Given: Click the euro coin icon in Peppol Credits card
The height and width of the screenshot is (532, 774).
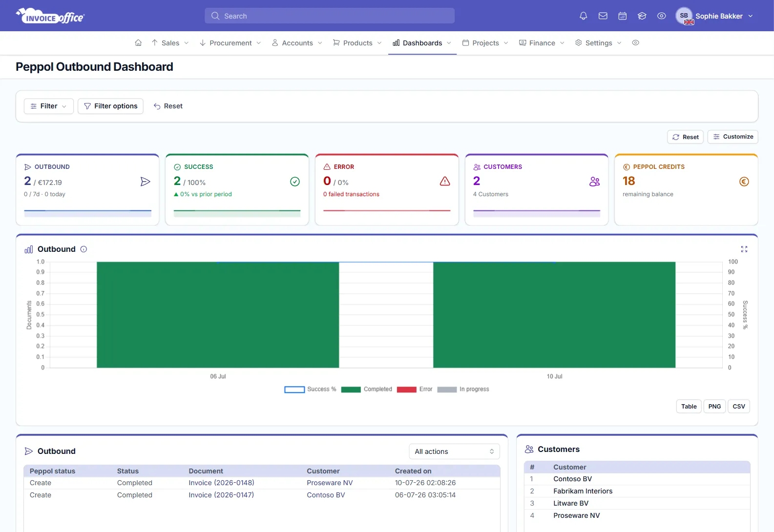Looking at the screenshot, I should 744,182.
